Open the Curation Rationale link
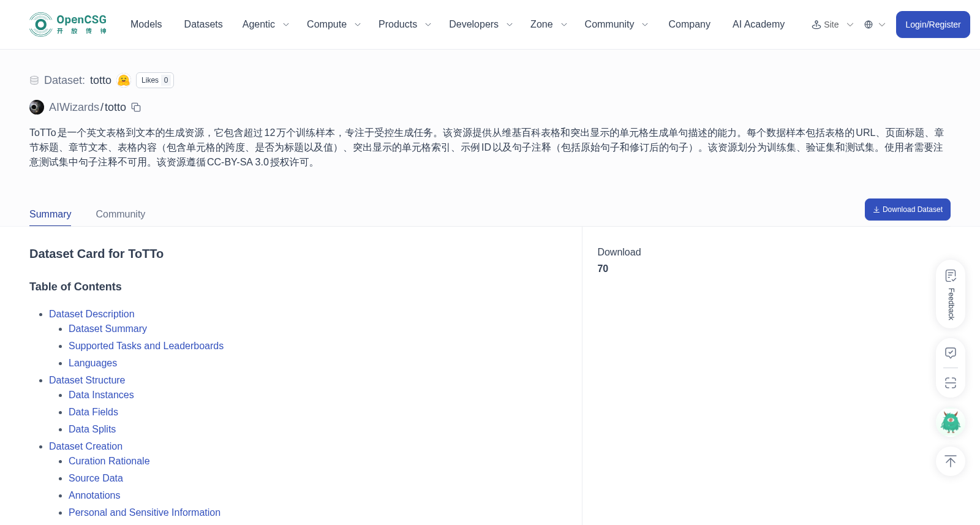The width and height of the screenshot is (980, 525). tap(109, 461)
